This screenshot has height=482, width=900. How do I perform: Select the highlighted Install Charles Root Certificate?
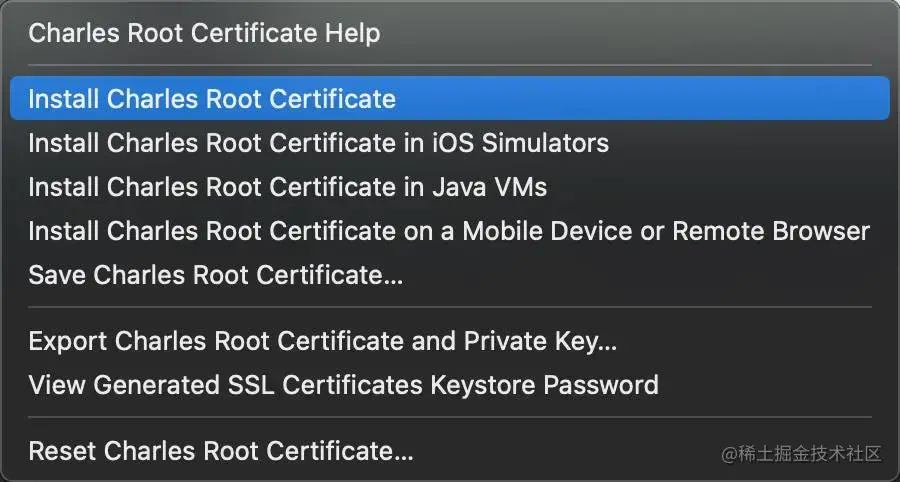click(x=449, y=99)
